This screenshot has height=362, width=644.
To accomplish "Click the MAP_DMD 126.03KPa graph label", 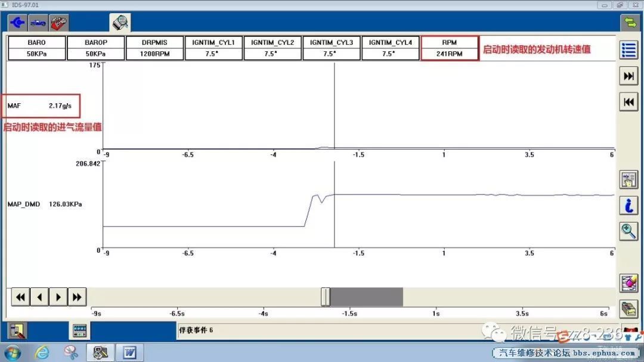I will pos(44,204).
